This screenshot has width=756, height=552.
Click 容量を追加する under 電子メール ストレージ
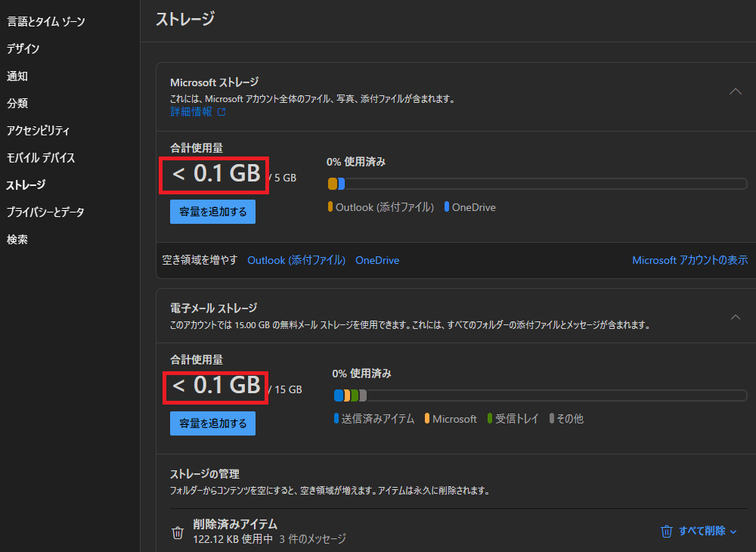[212, 423]
